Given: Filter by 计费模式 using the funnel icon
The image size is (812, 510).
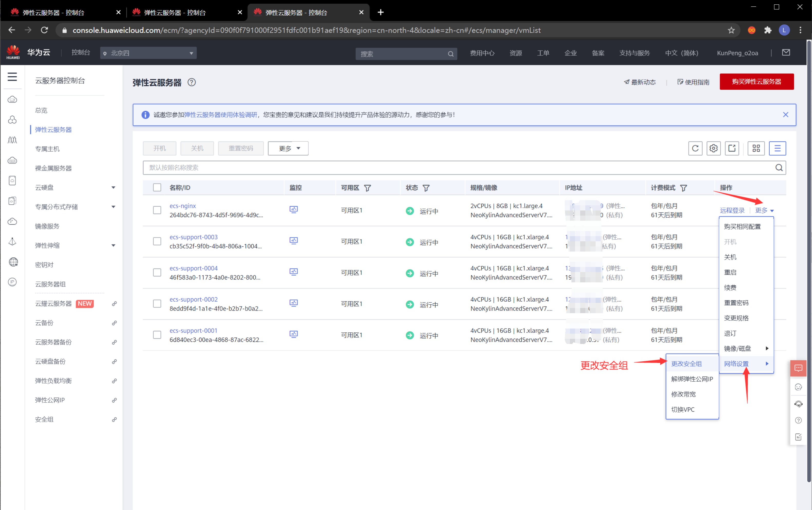Looking at the screenshot, I should (684, 188).
